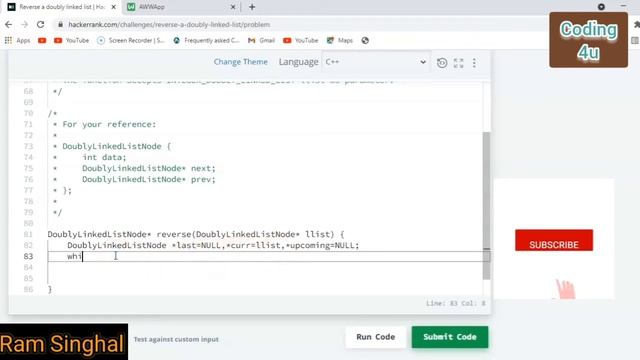Click the site lock icon in address bar
This screenshot has height=360, width=640.
pyautogui.click(x=60, y=24)
